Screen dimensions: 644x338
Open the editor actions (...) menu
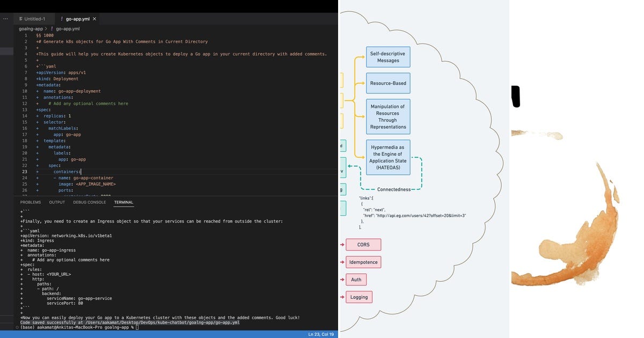tap(5, 18)
